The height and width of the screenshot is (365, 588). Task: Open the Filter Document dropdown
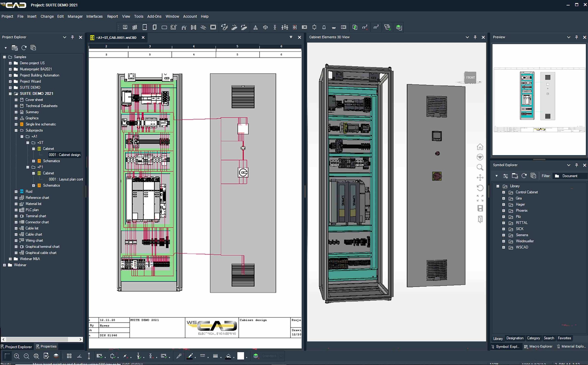(570, 176)
